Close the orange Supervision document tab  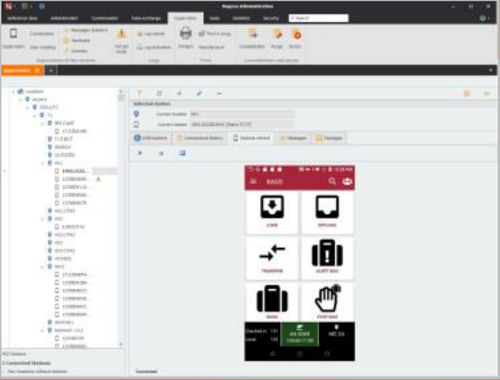(37, 70)
